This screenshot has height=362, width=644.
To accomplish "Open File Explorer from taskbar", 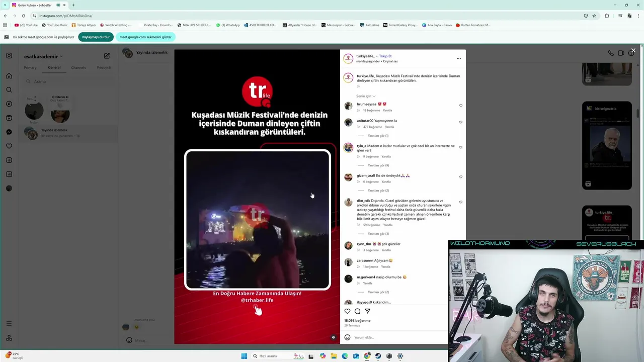I will (x=334, y=356).
